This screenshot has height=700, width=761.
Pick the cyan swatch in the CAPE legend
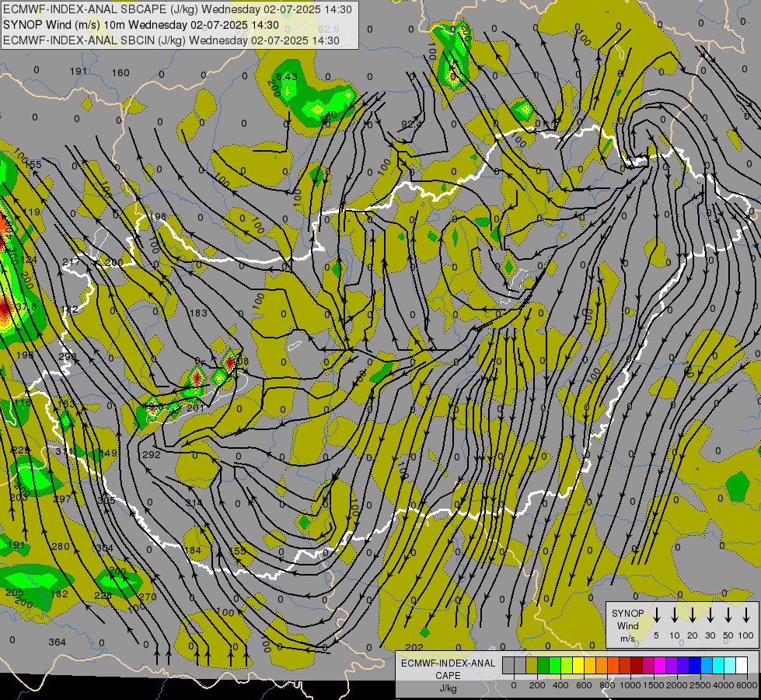717,665
